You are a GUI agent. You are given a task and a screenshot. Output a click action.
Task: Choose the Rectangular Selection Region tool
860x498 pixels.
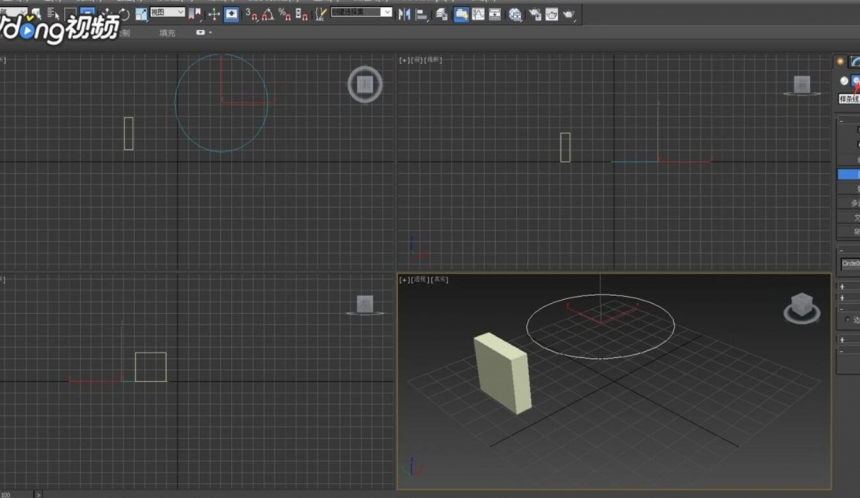70,15
